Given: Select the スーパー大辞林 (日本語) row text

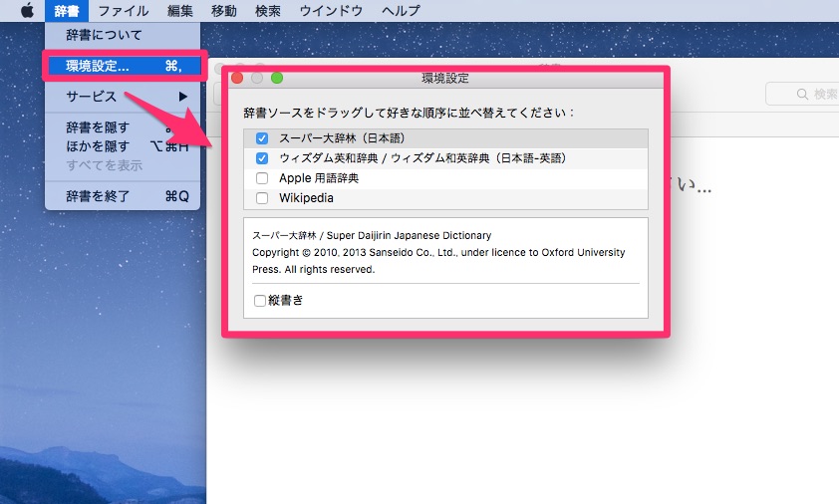Looking at the screenshot, I should 342,138.
